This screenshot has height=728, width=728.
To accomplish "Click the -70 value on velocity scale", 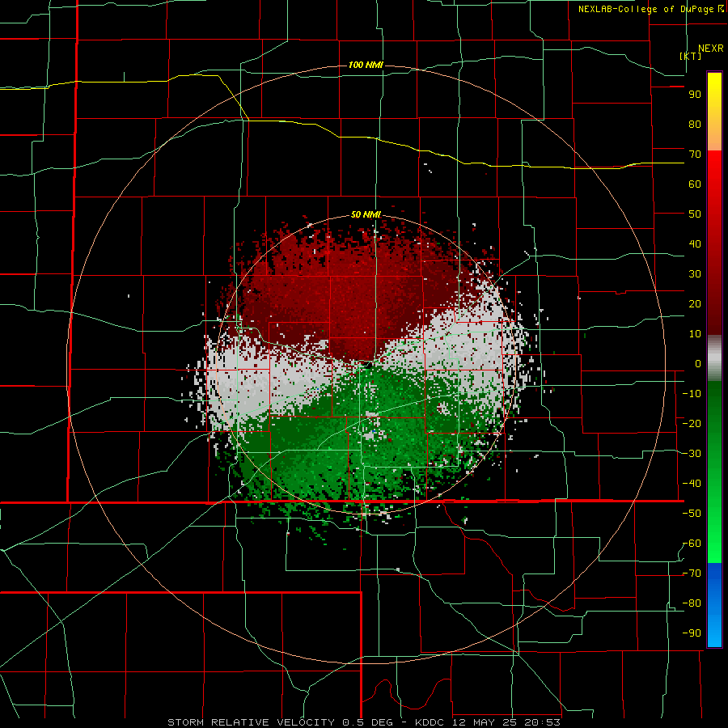I will [x=692, y=574].
